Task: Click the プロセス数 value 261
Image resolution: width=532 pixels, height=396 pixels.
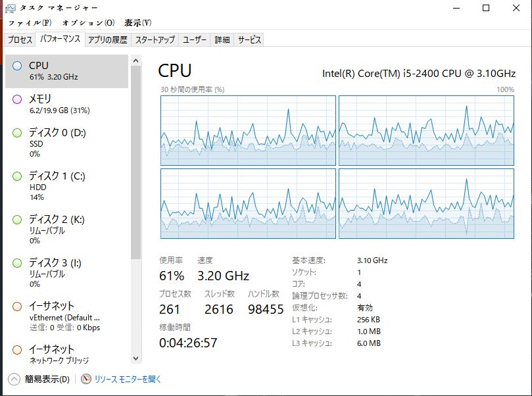Action: coord(169,309)
